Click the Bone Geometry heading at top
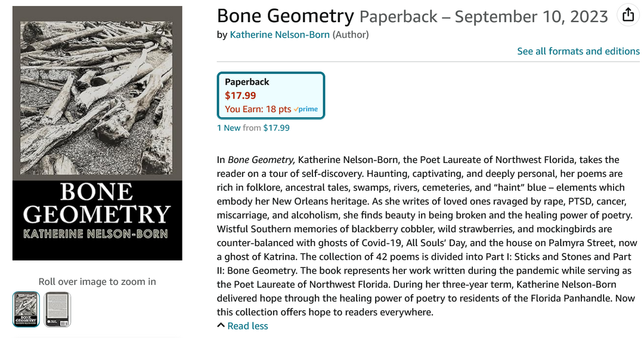The width and height of the screenshot is (644, 338). [x=285, y=16]
